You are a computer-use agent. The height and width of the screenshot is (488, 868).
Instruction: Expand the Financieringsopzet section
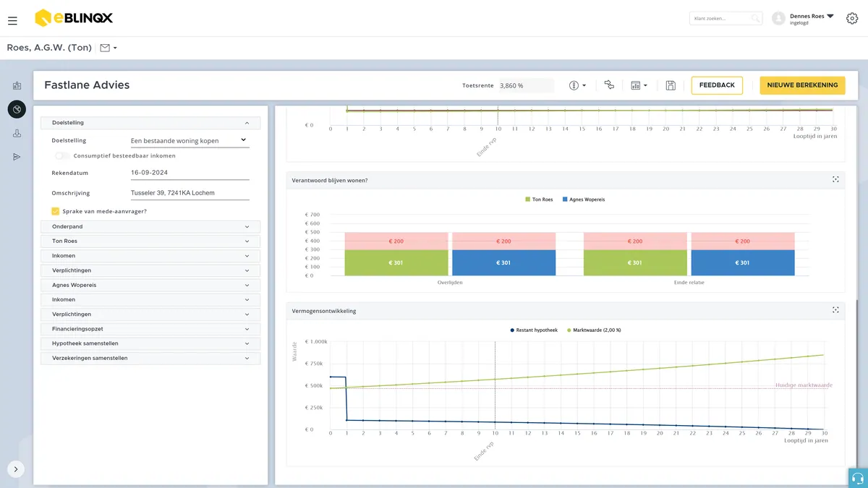tap(150, 329)
